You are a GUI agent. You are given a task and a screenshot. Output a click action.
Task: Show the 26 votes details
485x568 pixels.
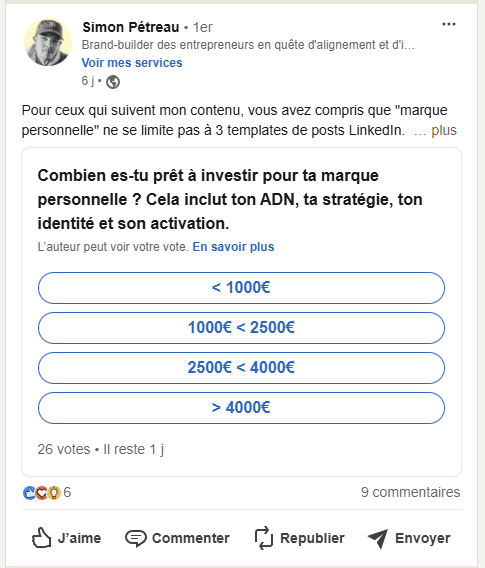[64, 449]
